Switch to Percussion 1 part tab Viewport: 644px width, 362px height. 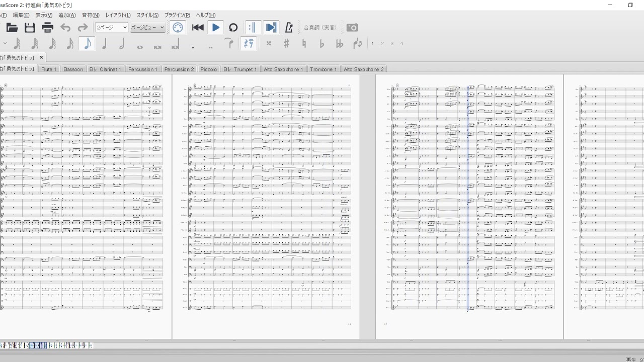143,69
